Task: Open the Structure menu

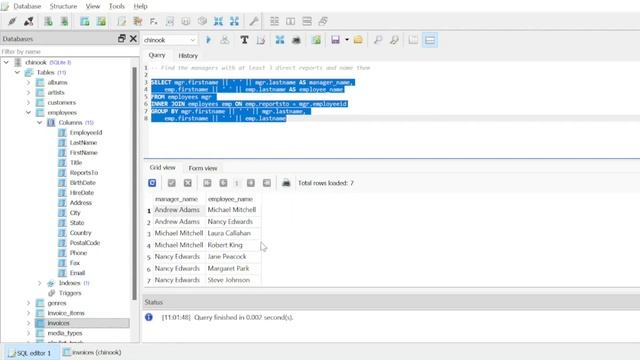Action: point(63,6)
